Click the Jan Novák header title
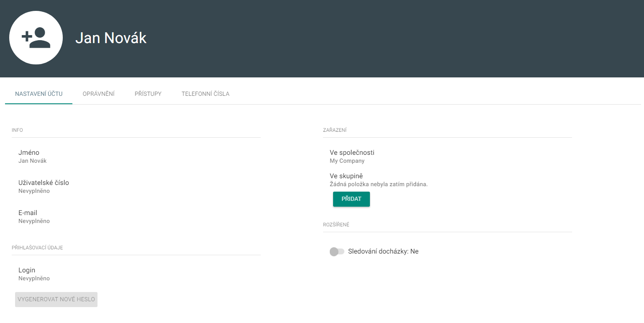Image resolution: width=644 pixels, height=323 pixels. point(111,38)
